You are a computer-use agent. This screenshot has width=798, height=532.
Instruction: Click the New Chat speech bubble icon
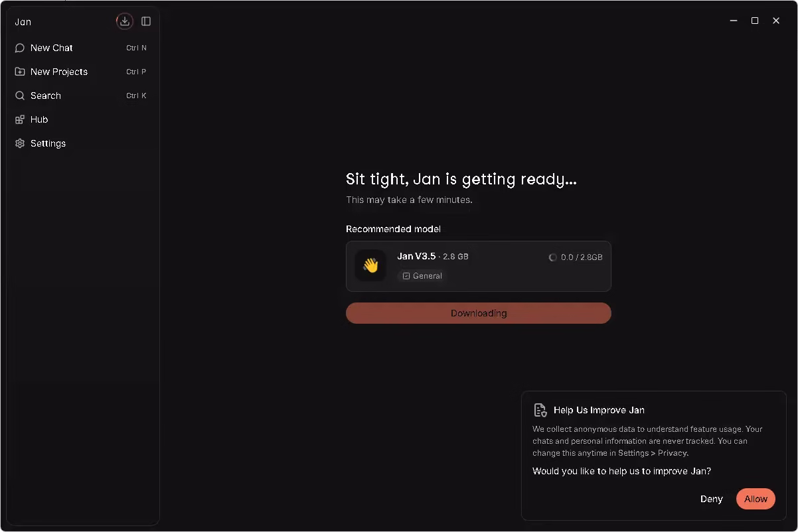[20, 48]
